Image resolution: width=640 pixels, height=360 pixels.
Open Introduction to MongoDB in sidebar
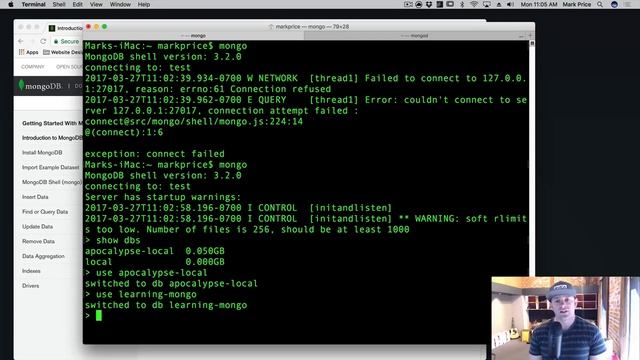tap(52, 138)
